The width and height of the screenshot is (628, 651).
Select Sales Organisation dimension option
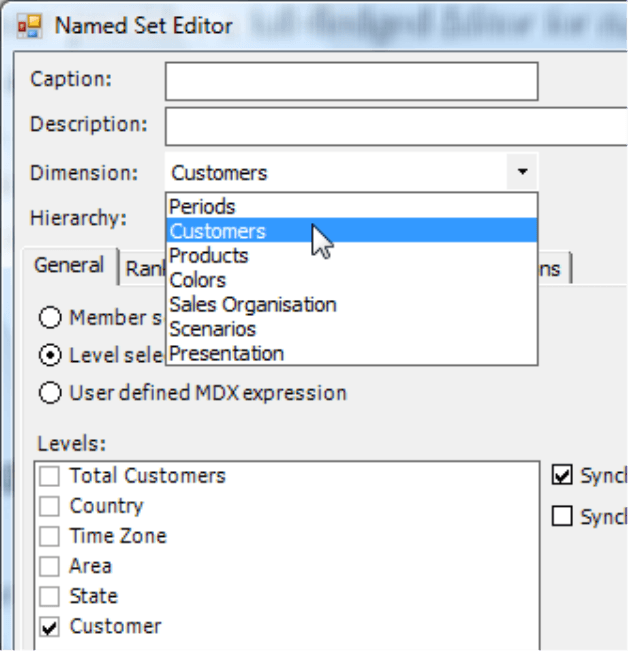click(253, 305)
